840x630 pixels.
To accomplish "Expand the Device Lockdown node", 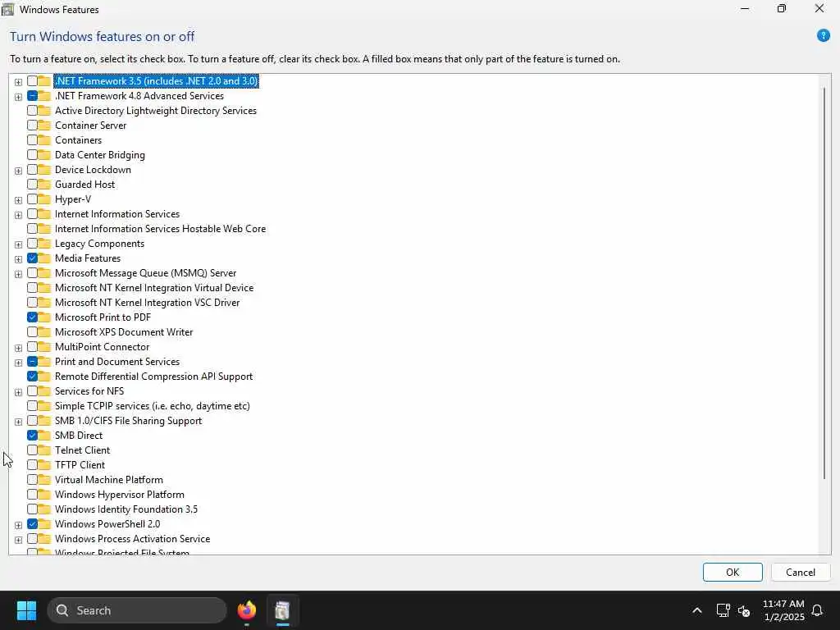I will click(18, 171).
